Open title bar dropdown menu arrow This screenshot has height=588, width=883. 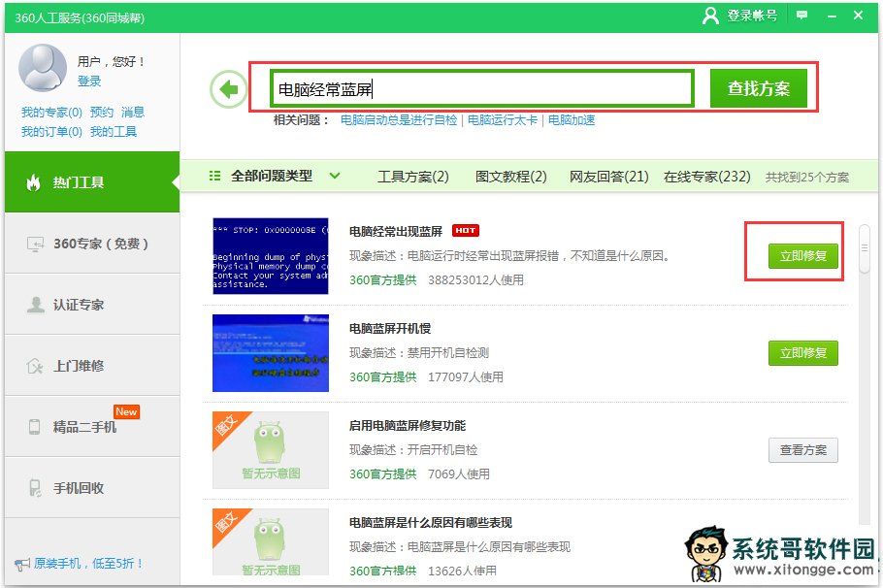830,16
